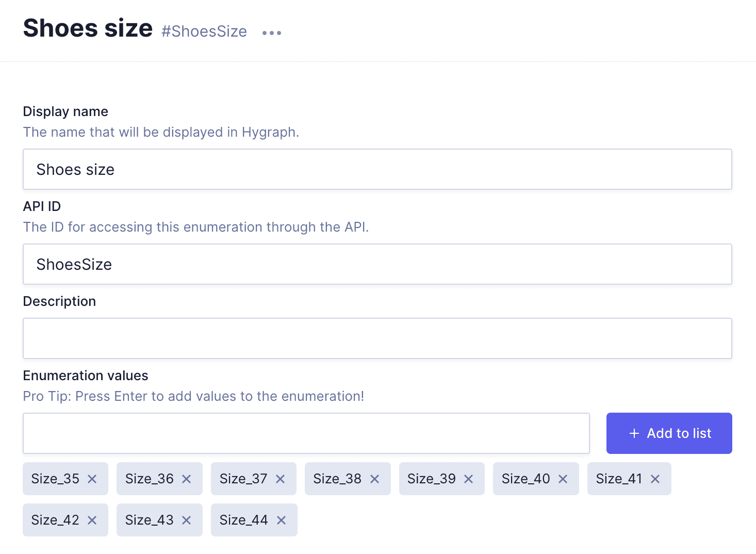
Task: Remove the Size_37 enumeration value
Action: coord(281,479)
